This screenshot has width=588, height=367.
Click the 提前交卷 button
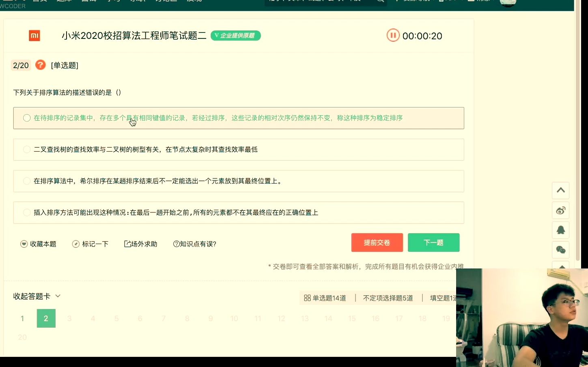pyautogui.click(x=377, y=242)
